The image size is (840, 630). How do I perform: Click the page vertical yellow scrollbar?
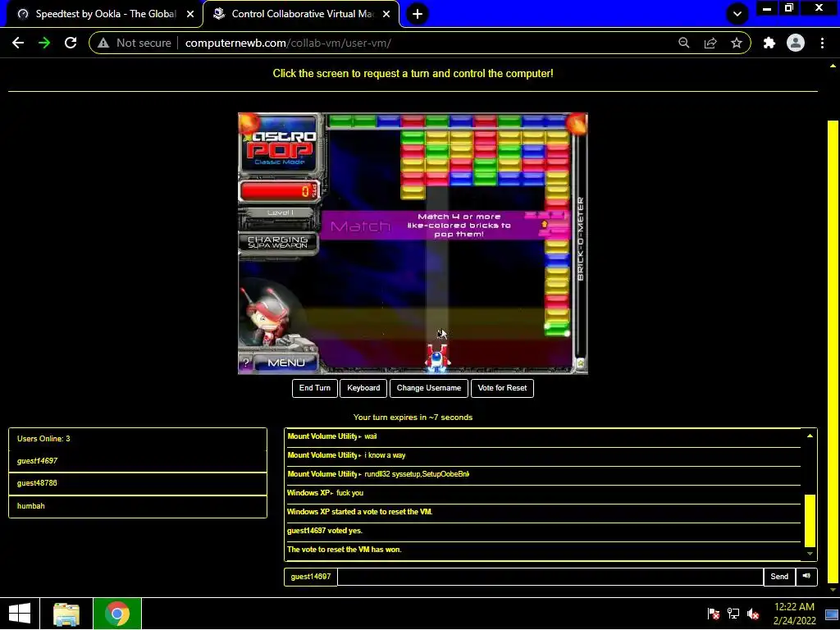[x=833, y=351]
